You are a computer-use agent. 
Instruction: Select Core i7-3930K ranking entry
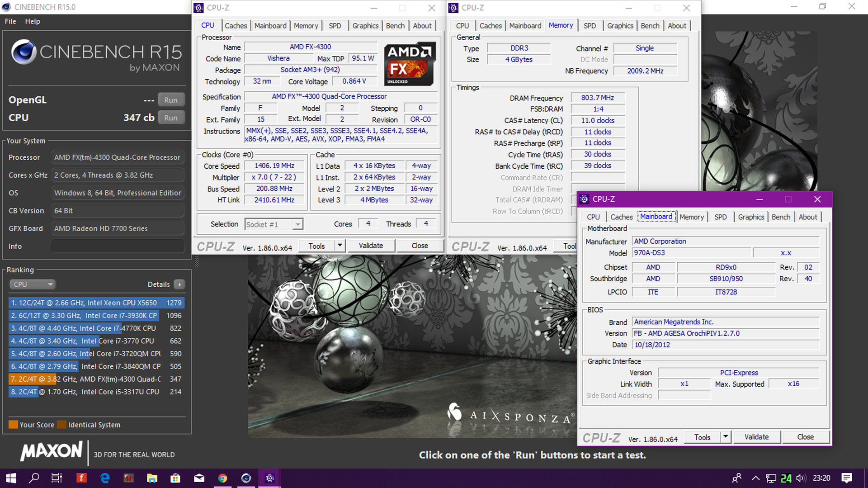coord(96,315)
